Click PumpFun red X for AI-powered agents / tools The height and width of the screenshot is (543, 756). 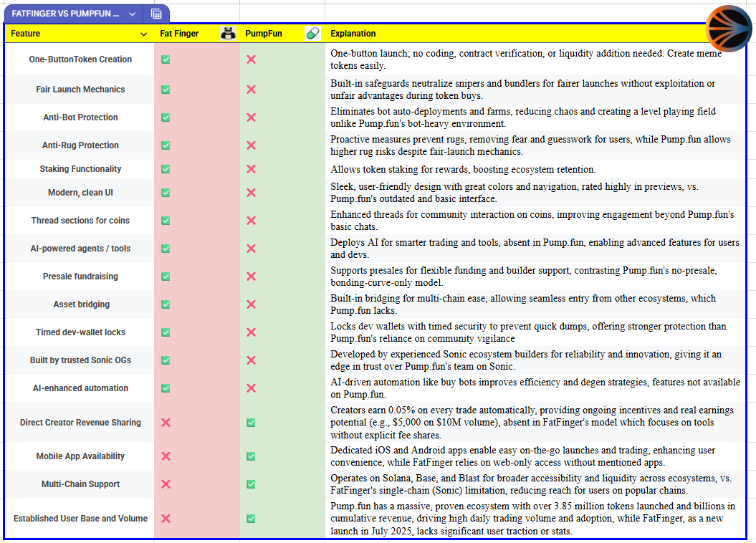(x=252, y=249)
